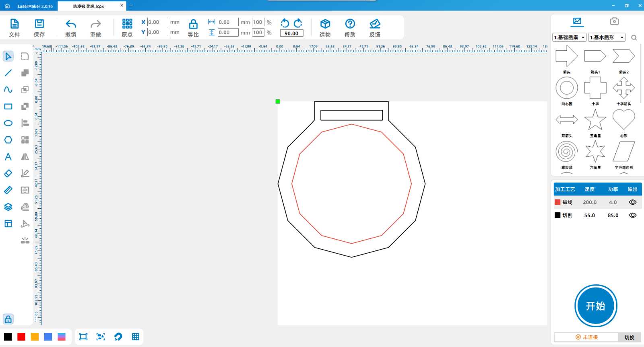Pick the eraser tool
Screen dimensions: 644x347
click(x=8, y=173)
